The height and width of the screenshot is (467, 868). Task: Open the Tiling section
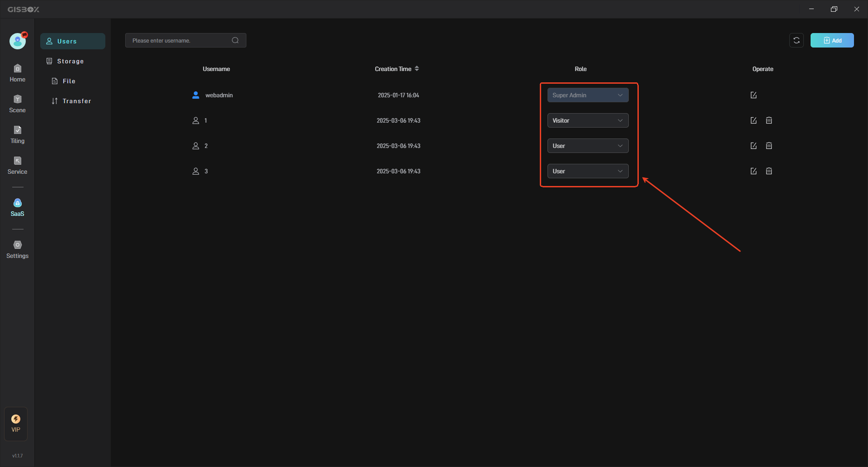click(17, 135)
